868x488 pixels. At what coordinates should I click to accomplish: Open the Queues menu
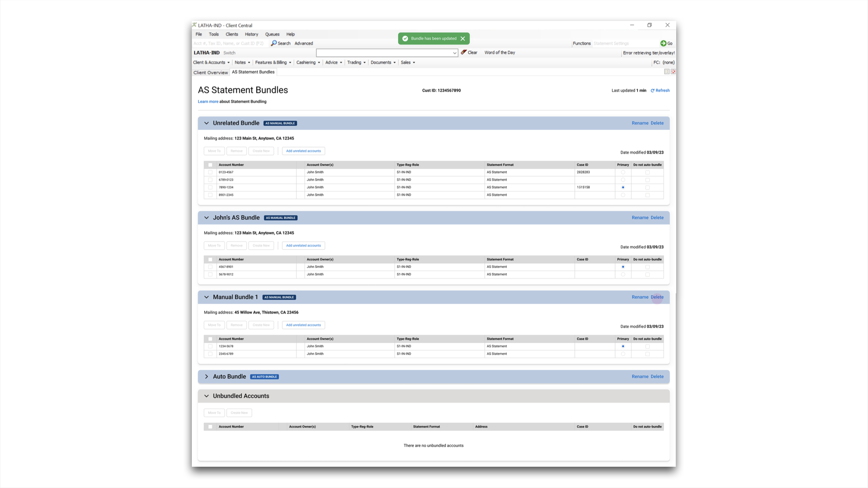coord(272,34)
